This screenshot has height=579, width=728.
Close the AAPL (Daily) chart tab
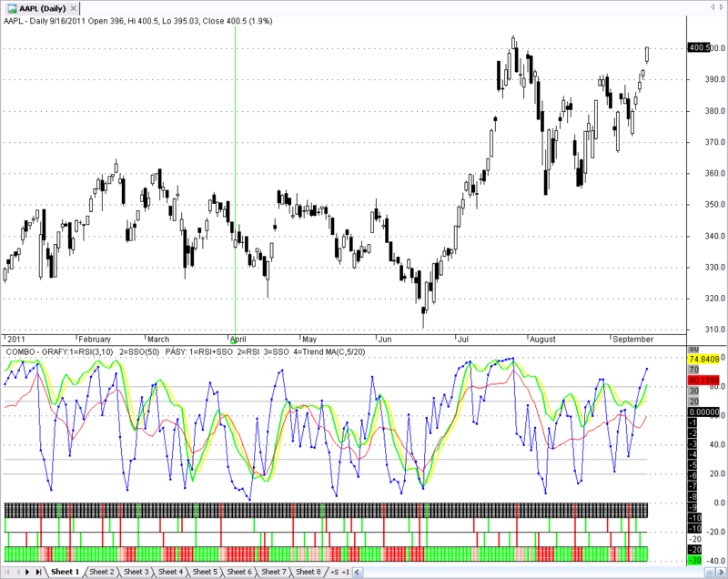coord(73,8)
